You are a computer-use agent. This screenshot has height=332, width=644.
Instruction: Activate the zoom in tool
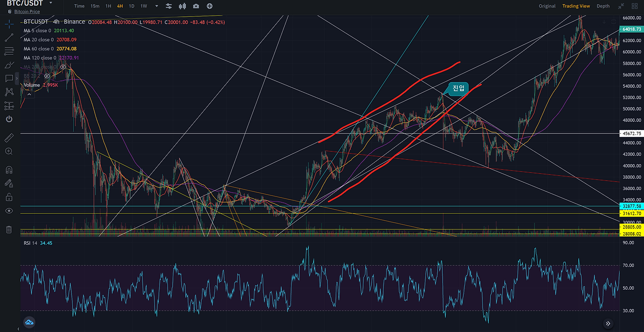pos(9,151)
